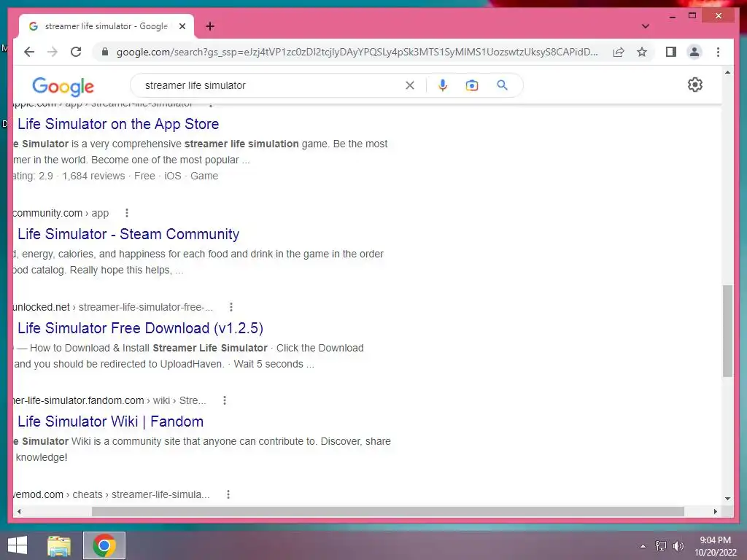Go to Google homepage logo

point(63,86)
